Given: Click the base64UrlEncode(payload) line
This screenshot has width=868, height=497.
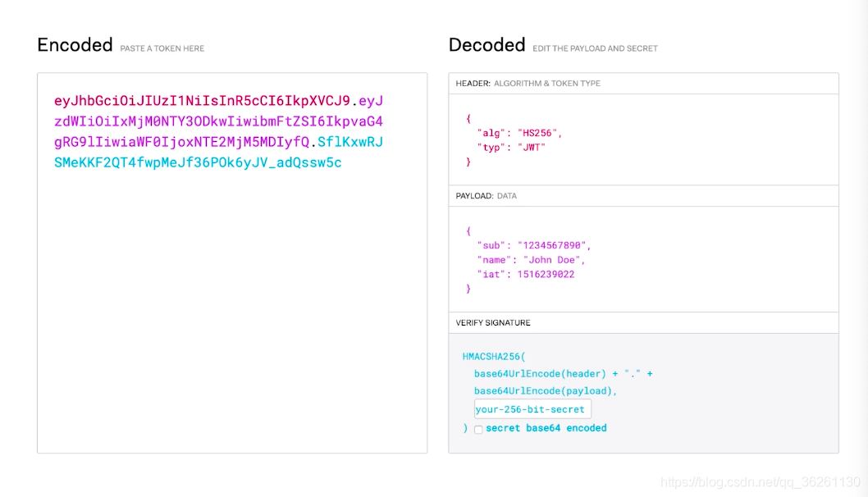Looking at the screenshot, I should click(x=546, y=390).
